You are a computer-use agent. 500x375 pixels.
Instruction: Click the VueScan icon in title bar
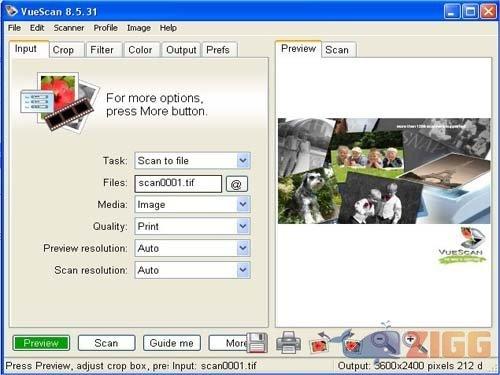11,11
